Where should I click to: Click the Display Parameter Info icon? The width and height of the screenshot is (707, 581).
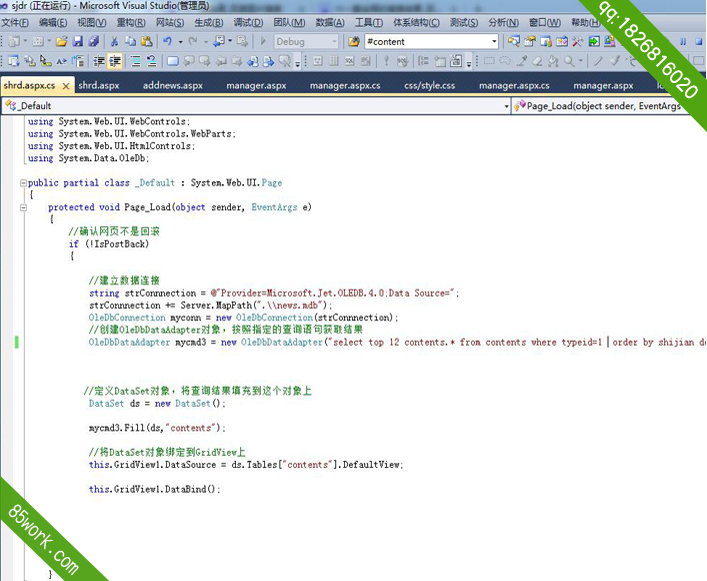[x=30, y=61]
